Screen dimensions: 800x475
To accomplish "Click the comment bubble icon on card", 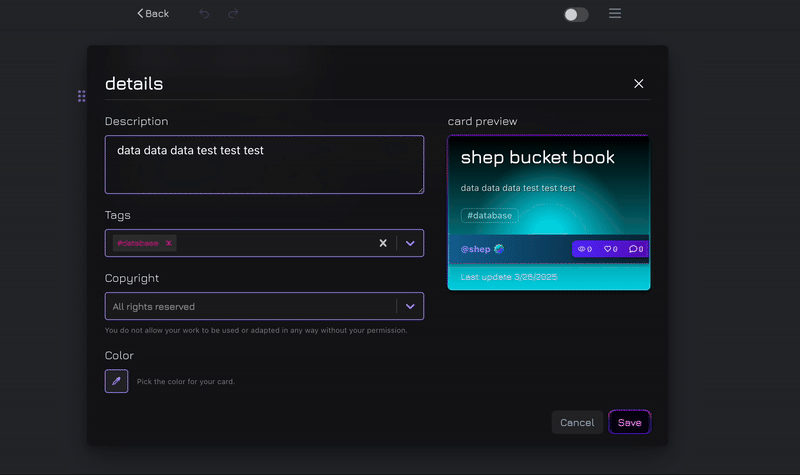I will (634, 249).
